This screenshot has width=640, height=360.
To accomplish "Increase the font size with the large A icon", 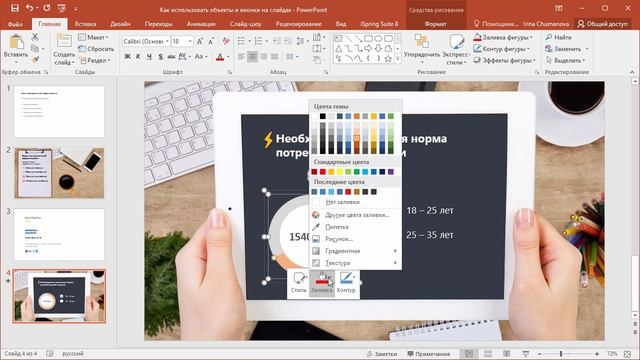I will (x=200, y=41).
